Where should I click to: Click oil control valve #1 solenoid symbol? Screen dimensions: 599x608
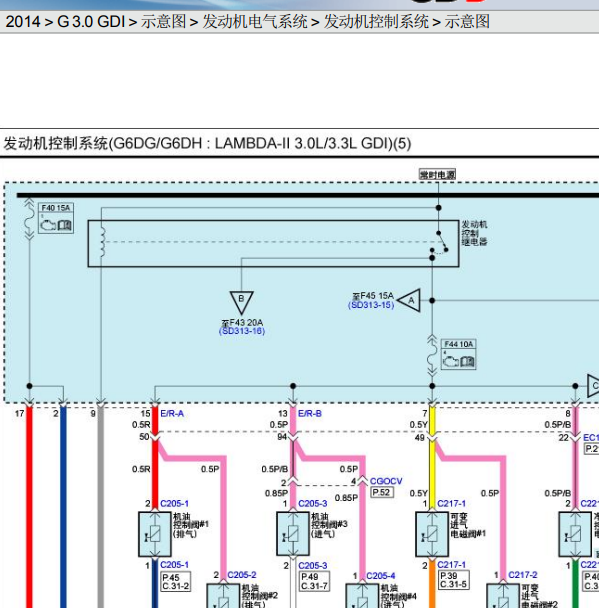coord(155,534)
